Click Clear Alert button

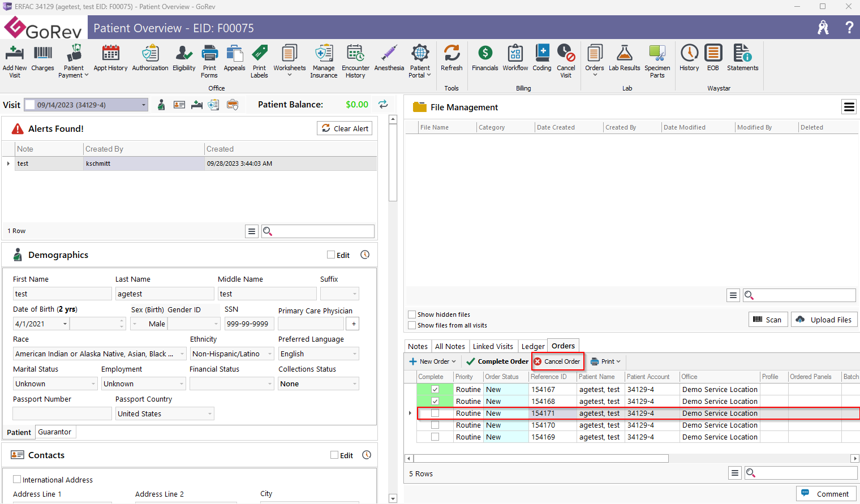click(x=345, y=128)
